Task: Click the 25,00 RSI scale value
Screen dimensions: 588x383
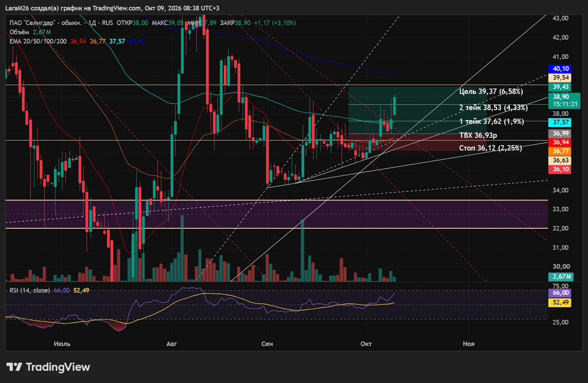Action: click(x=561, y=322)
